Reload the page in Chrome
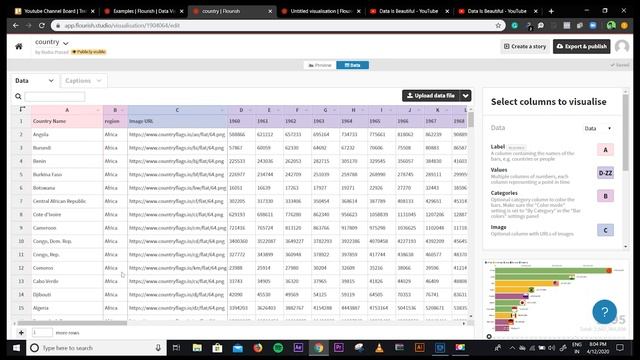 42,25
